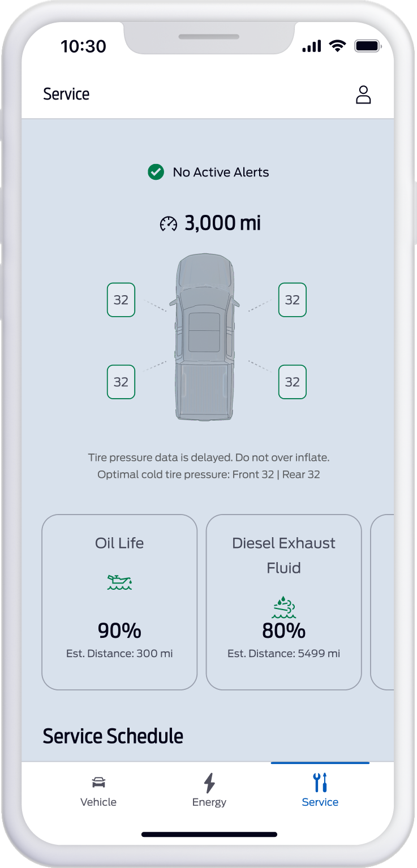
Task: Open the Diesel Exhaust Fluid card
Action: (x=283, y=602)
